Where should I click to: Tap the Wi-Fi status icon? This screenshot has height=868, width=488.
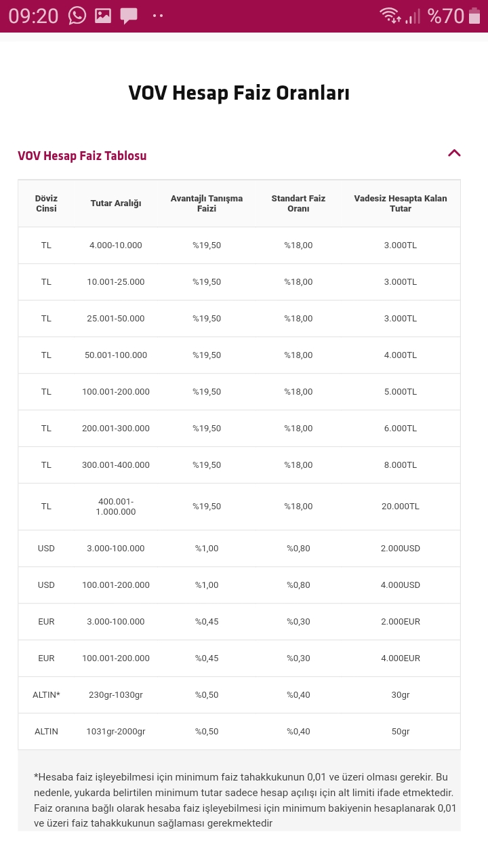390,16
